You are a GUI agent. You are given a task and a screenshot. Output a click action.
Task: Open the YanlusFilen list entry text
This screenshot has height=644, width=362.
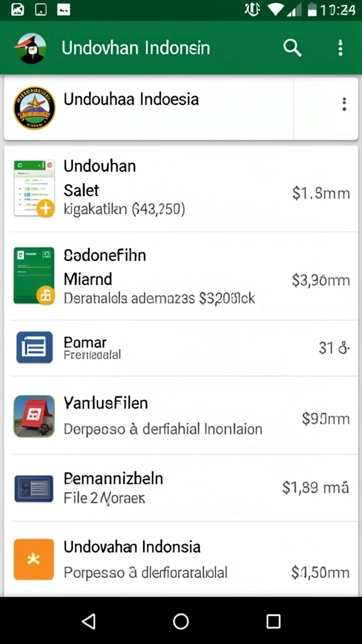pyautogui.click(x=163, y=416)
